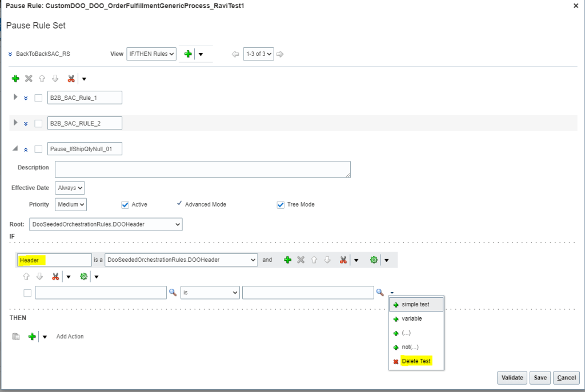Click the Validate button
The height and width of the screenshot is (392, 585).
click(512, 378)
